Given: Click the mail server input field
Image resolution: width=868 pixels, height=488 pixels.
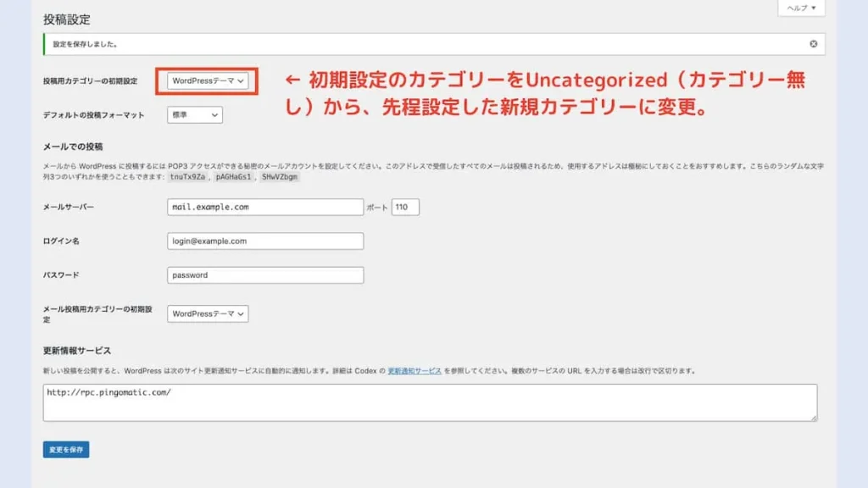Looking at the screenshot, I should tap(265, 207).
